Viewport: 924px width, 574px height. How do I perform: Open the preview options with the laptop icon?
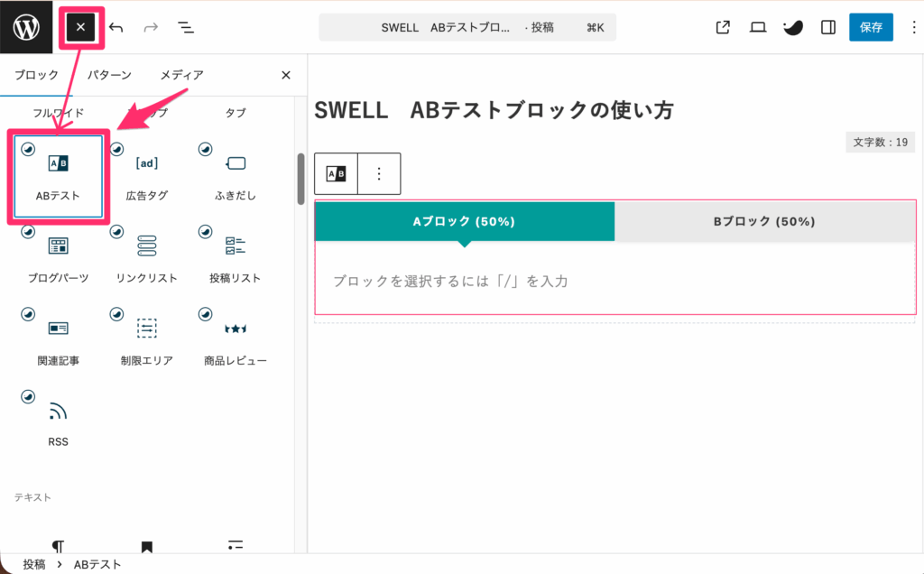click(x=757, y=27)
